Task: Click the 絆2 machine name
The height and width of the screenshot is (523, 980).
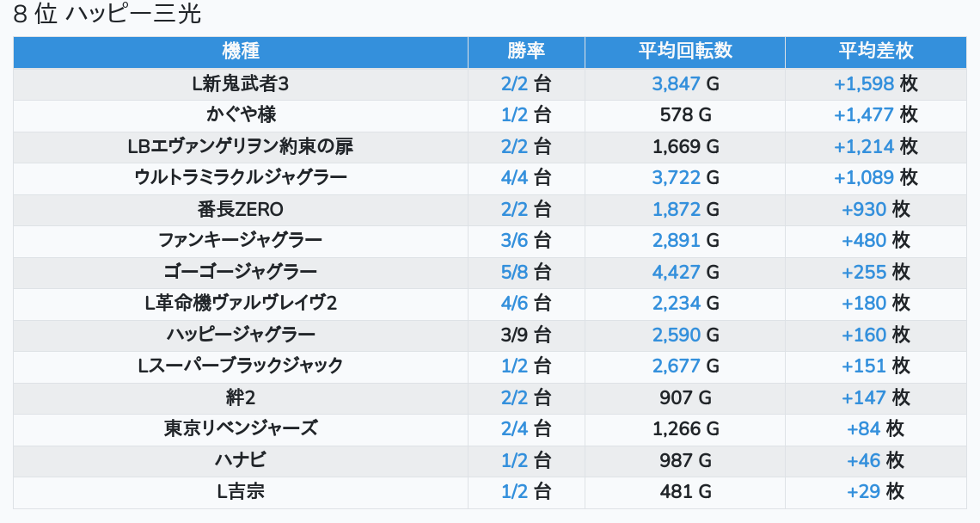Action: pyautogui.click(x=240, y=397)
